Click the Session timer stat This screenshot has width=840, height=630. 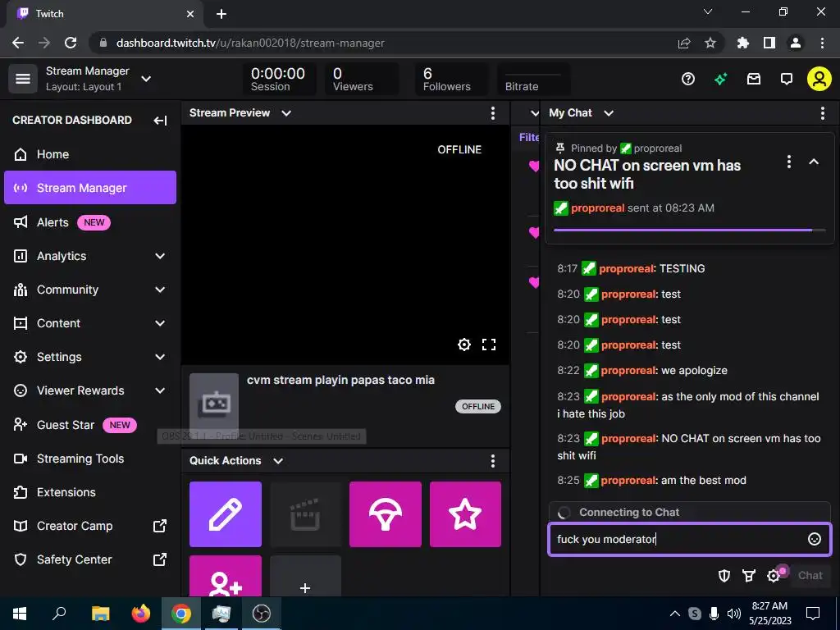click(x=279, y=79)
